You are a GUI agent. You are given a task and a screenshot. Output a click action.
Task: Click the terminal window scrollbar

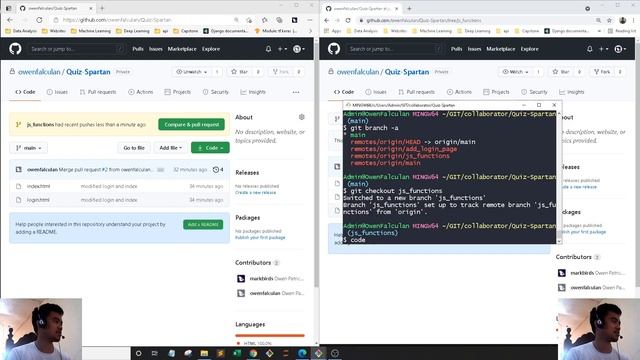(559, 178)
